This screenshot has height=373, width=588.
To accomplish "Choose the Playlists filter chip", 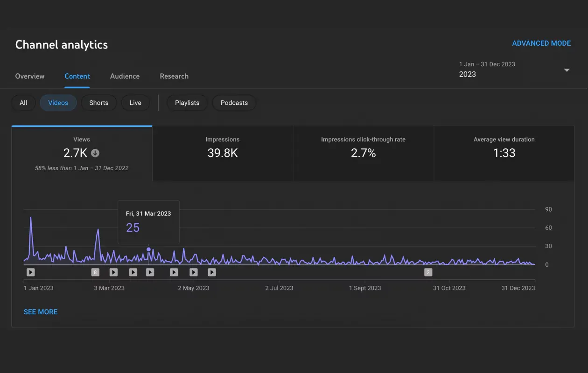I will click(x=187, y=103).
